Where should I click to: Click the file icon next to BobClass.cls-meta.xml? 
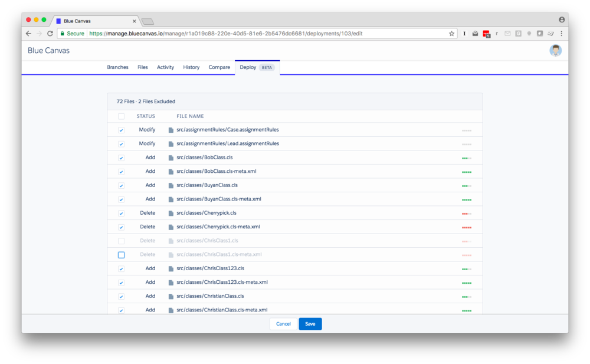click(171, 172)
